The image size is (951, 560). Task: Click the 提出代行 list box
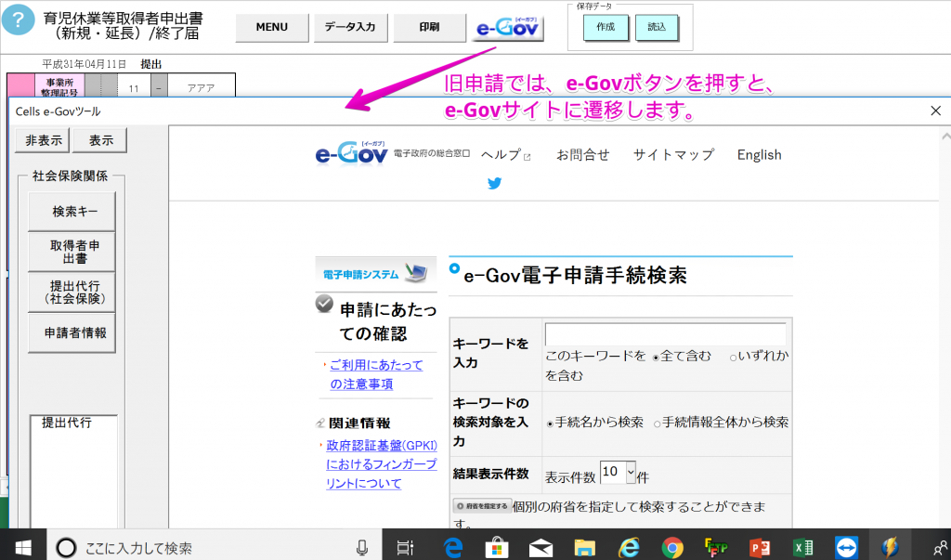click(73, 472)
